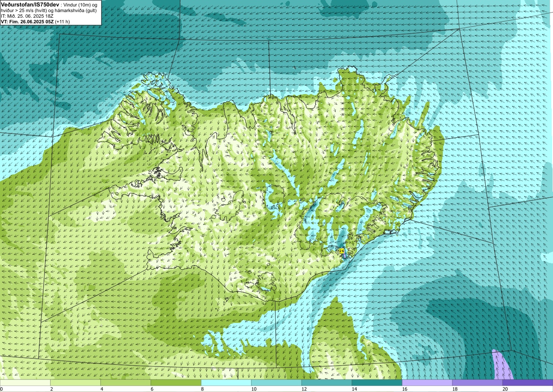This screenshot has width=553, height=392.
Task: Click the legend tick label '12'
Action: click(304, 389)
